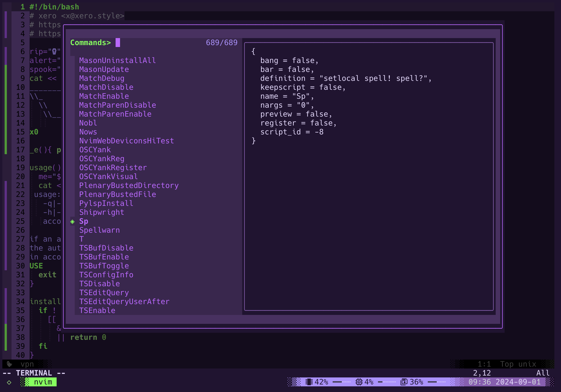Click the diamond icon left of nvim tab

tap(9, 382)
